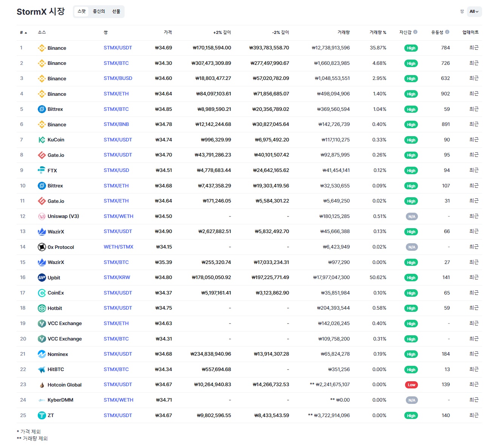Click the KuCoin logo icon

(x=42, y=140)
